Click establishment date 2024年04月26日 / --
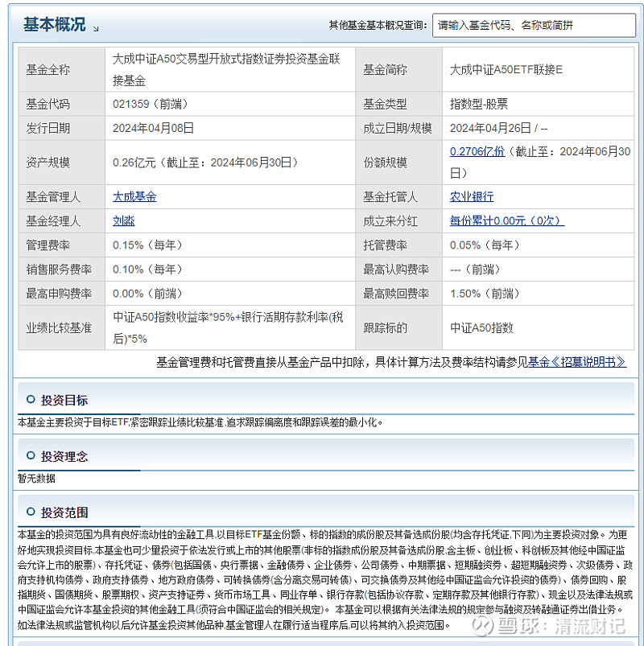 click(498, 128)
